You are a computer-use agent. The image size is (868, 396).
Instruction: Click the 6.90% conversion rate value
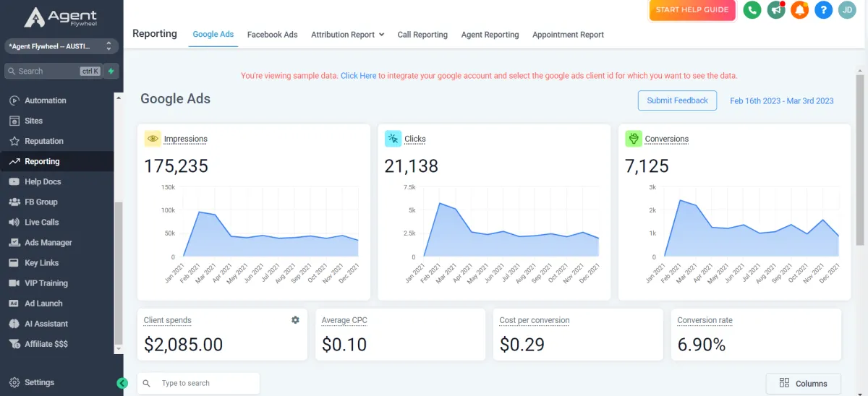[x=702, y=345]
